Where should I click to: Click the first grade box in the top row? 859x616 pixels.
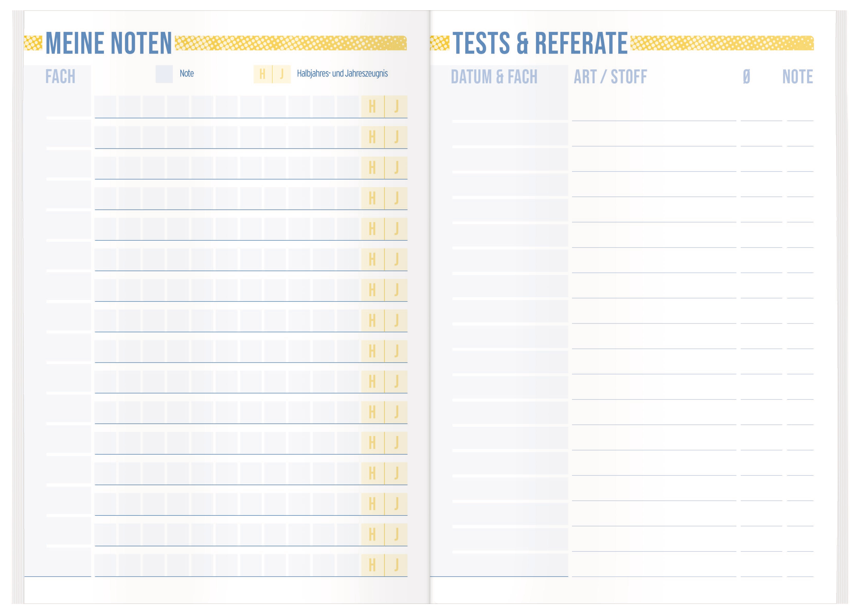(106, 106)
